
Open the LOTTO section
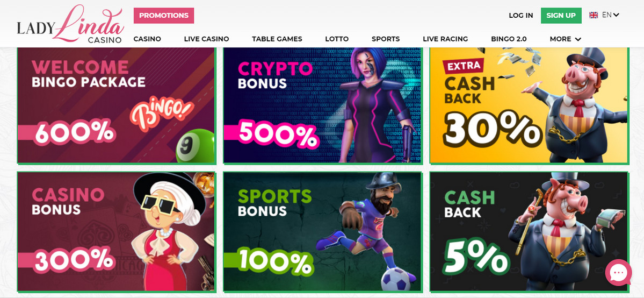(337, 39)
